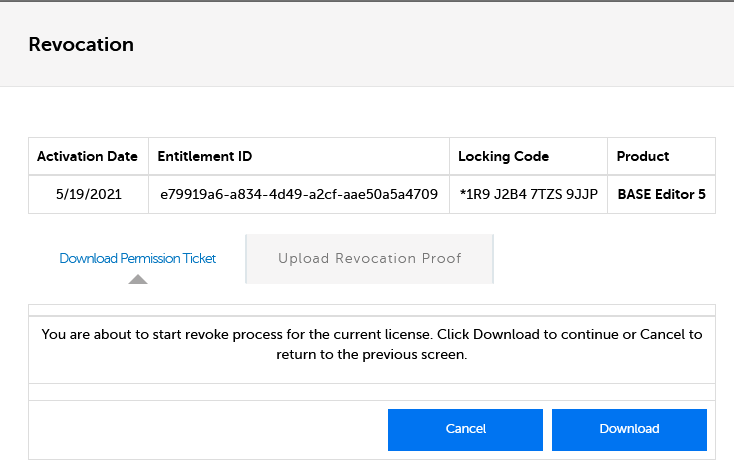Switch to Upload Revocation Proof tab

pyautogui.click(x=369, y=259)
